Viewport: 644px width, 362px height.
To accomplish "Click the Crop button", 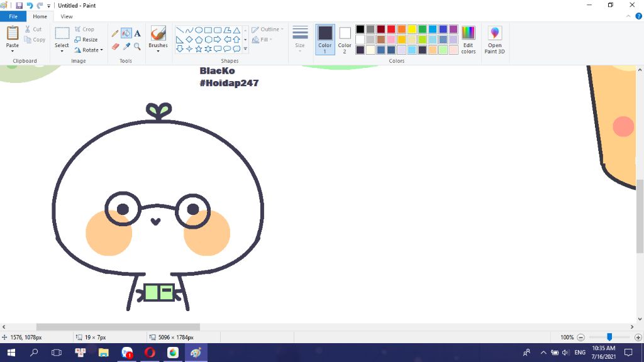I will tap(85, 29).
